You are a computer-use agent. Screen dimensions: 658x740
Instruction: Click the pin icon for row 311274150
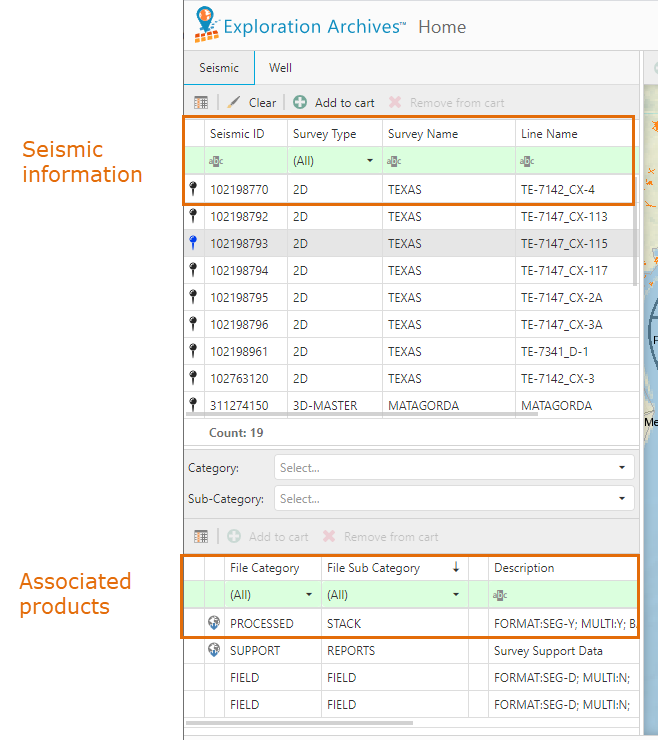193,404
